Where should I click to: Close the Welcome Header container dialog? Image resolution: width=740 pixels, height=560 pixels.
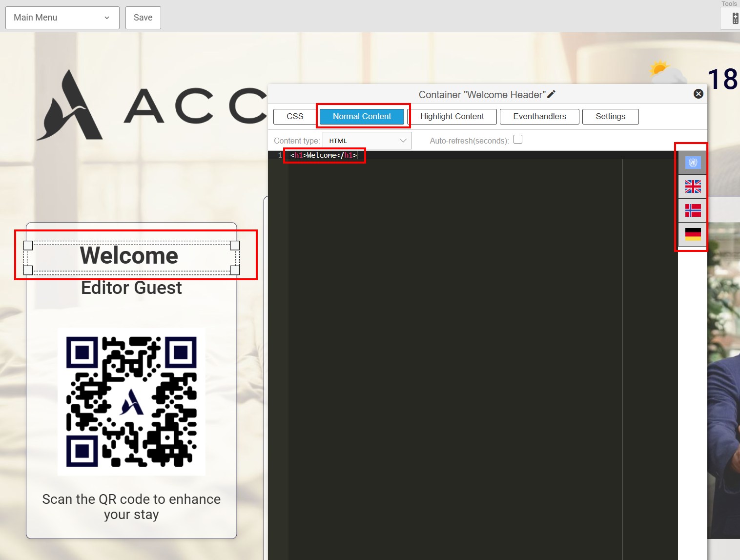tap(699, 94)
